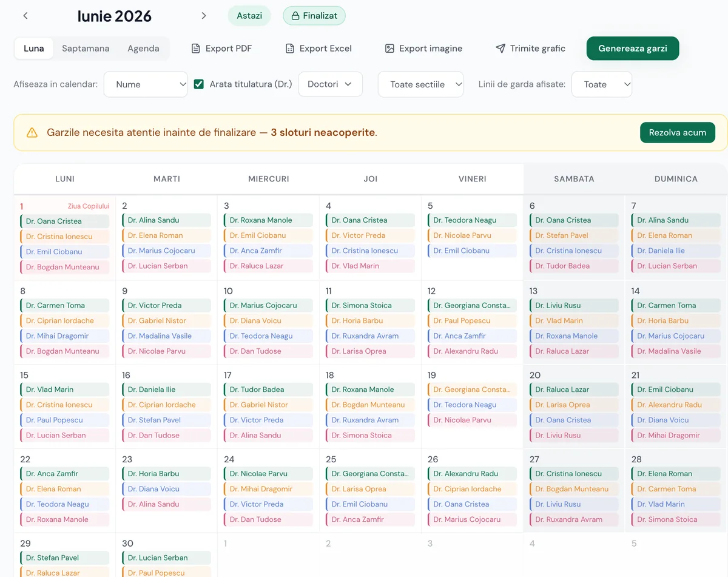
Task: Select Dr. Teodora Neagu on June 5
Action: tap(472, 220)
